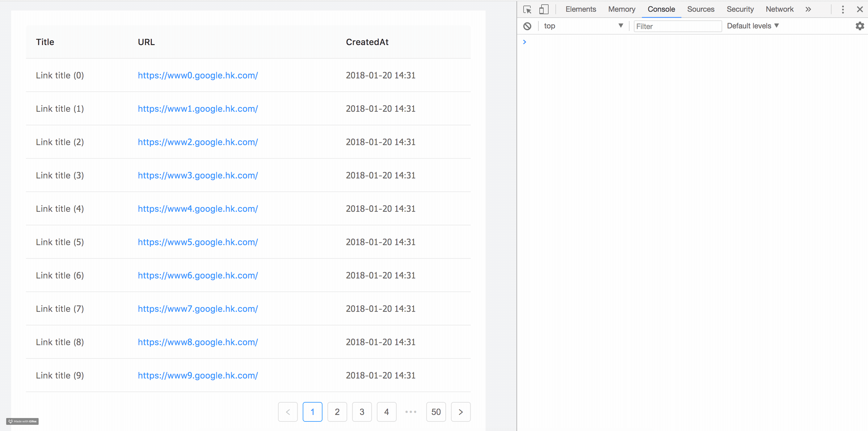Activate the inspect element picker icon
This screenshot has height=431, width=868.
527,10
